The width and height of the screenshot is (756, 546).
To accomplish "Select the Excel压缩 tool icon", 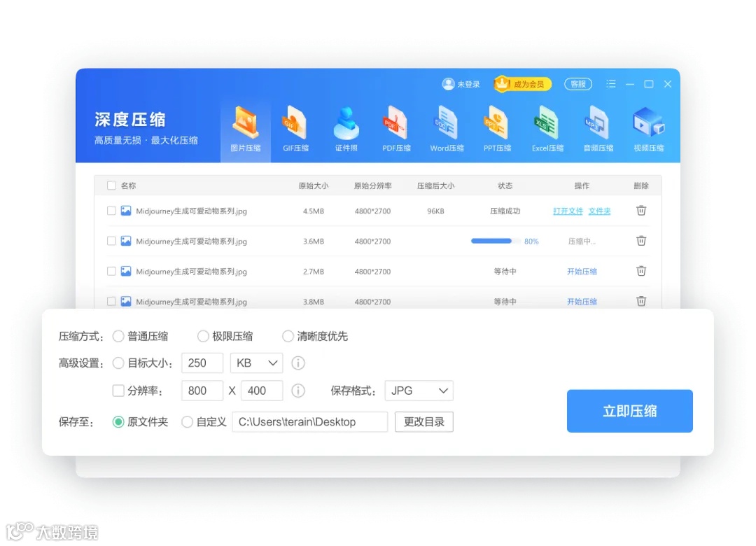I will pyautogui.click(x=547, y=126).
